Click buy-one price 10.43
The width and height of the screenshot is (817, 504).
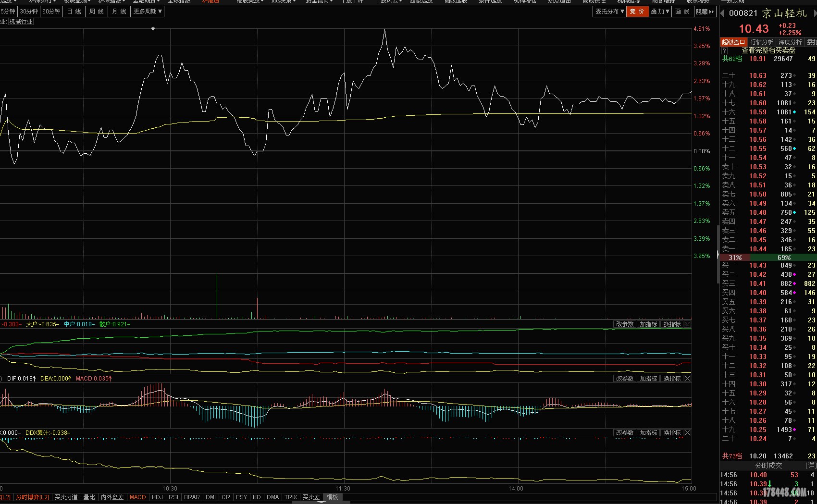pos(758,265)
